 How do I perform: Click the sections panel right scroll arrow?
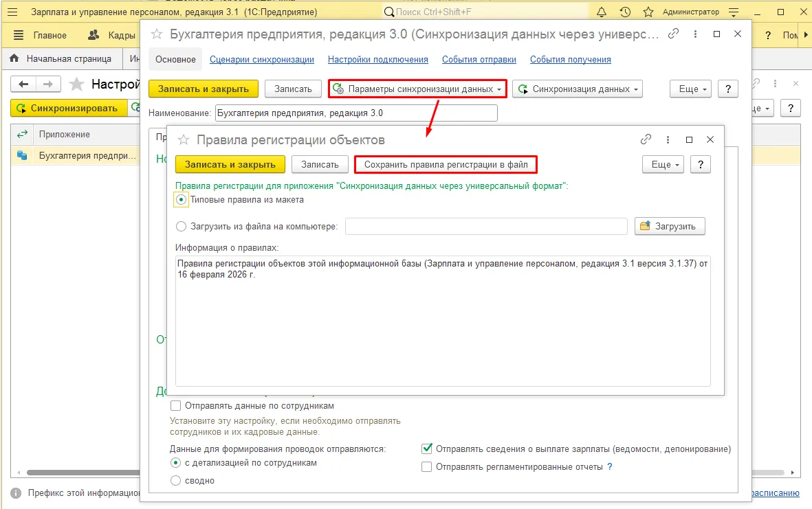tap(806, 35)
